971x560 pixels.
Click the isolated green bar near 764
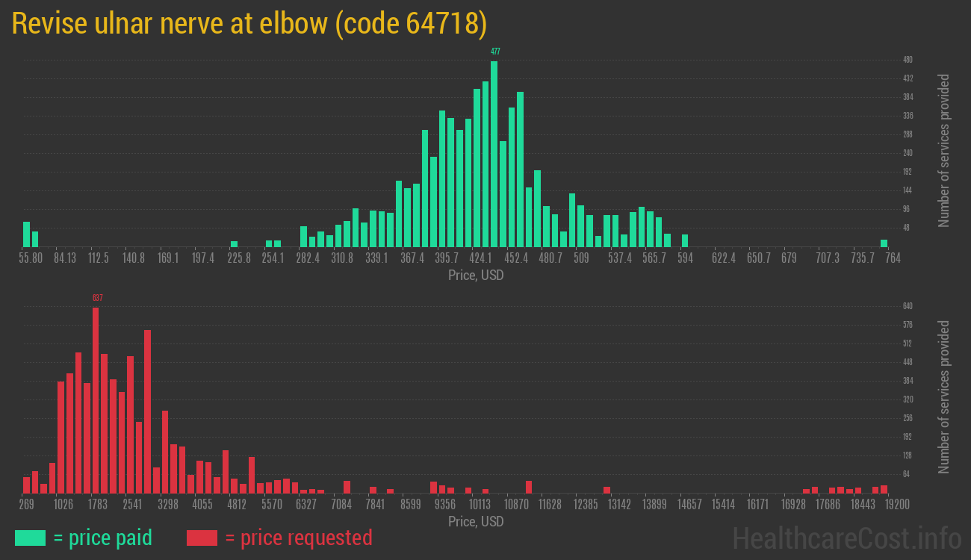click(x=884, y=243)
